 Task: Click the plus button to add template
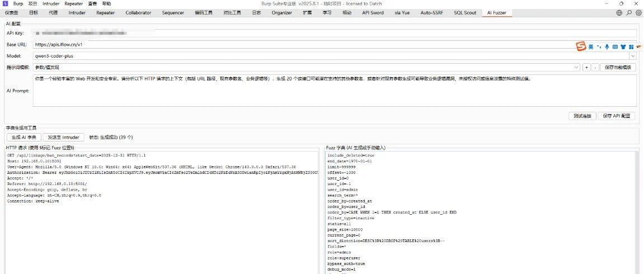[x=586, y=67]
